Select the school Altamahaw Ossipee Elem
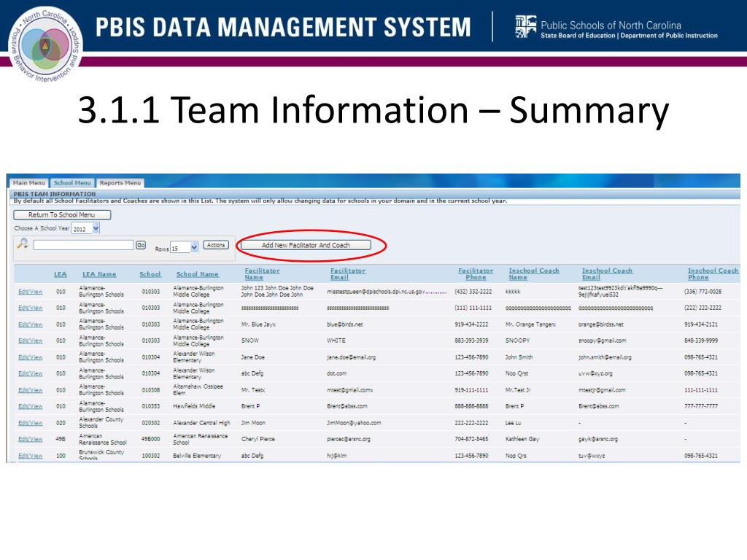Image resolution: width=747 pixels, height=560 pixels. (198, 389)
